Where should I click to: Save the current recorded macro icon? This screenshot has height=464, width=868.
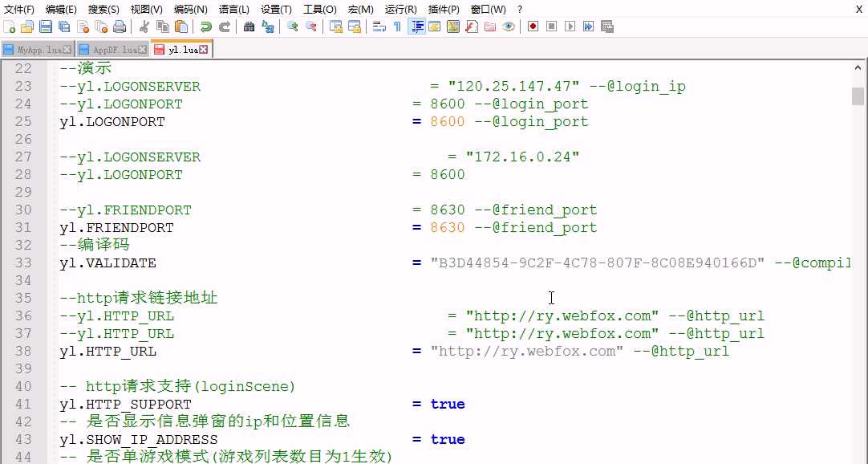click(x=607, y=26)
